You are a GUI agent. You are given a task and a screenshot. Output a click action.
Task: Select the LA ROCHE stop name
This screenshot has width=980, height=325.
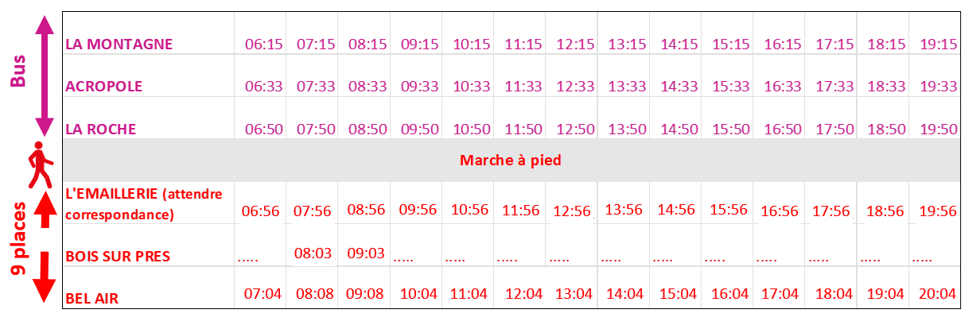click(x=100, y=129)
